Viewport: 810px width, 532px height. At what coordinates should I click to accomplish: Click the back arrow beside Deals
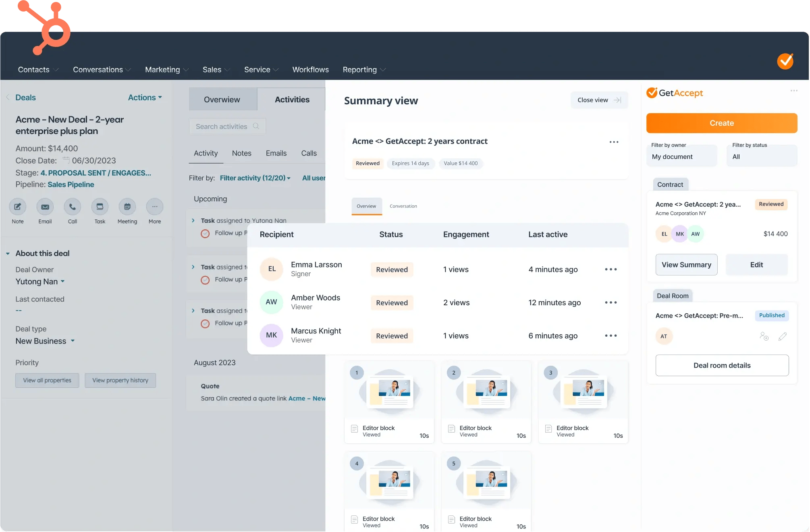(8, 97)
